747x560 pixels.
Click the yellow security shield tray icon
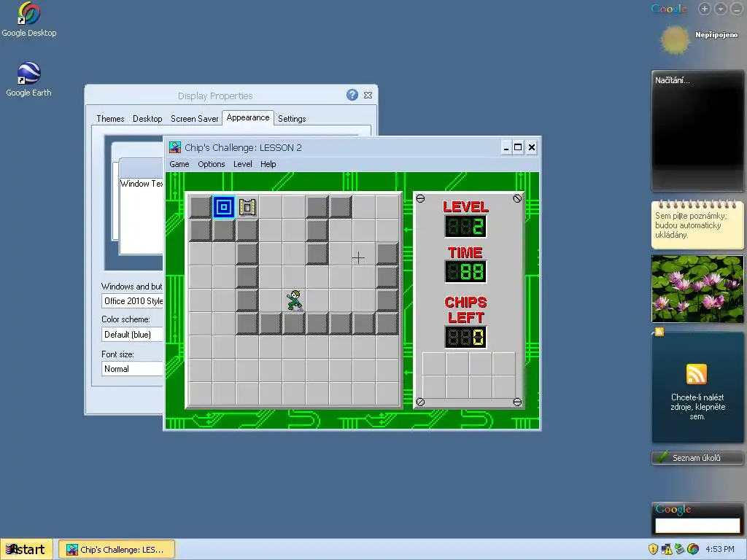(653, 549)
